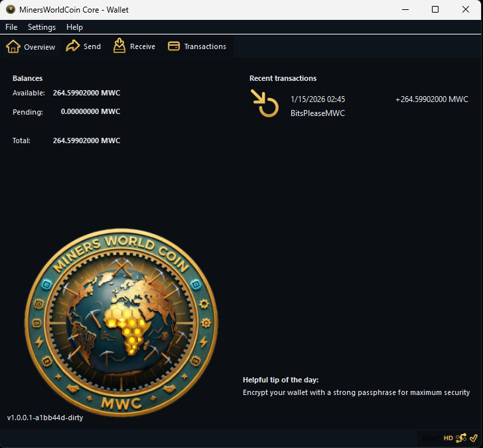Screen dimensions: 483x448
Task: Open the Help menu
Action: click(x=74, y=27)
